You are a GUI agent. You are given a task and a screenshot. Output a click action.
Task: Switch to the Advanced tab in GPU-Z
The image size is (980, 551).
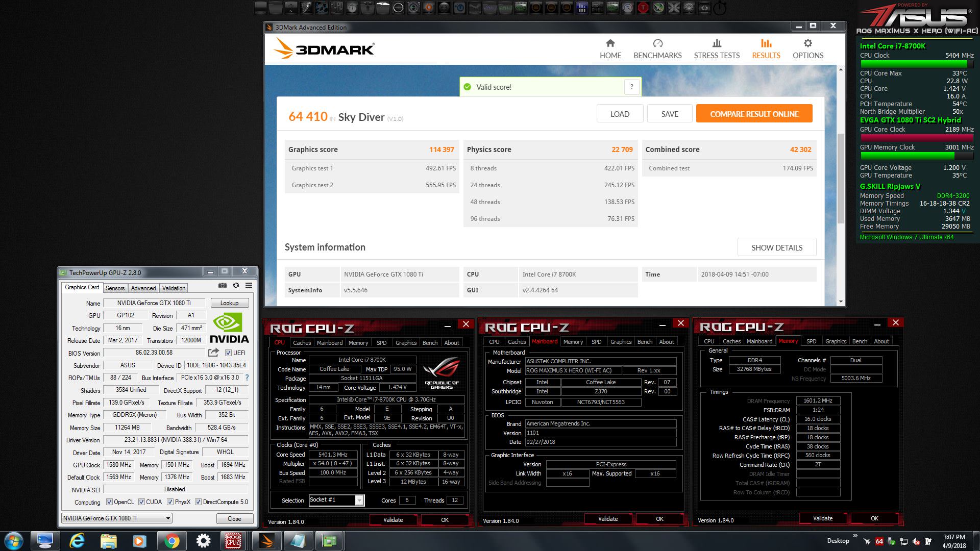click(143, 288)
